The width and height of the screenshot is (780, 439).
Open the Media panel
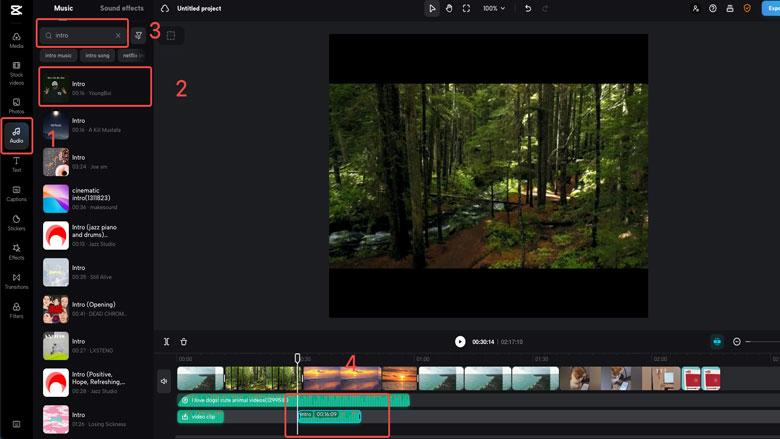(x=16, y=40)
